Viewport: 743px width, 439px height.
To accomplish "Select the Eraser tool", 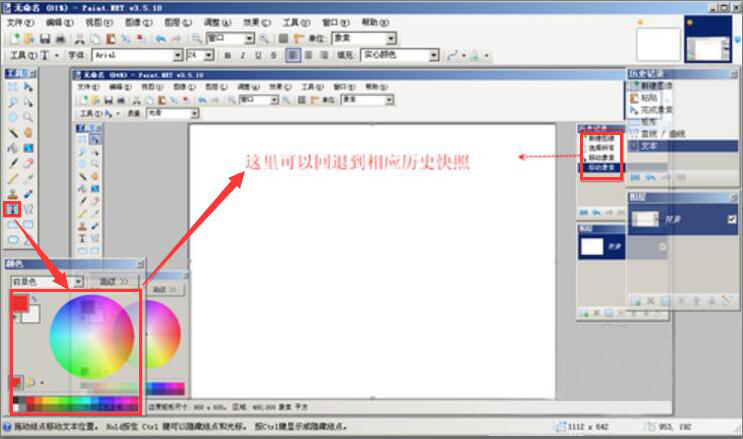I will pos(28,163).
